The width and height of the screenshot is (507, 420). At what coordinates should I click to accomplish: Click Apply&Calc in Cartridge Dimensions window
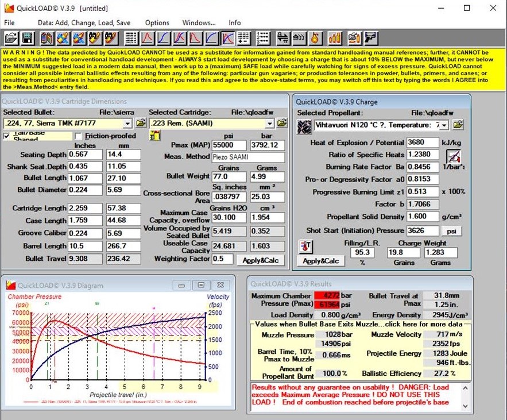[261, 260]
